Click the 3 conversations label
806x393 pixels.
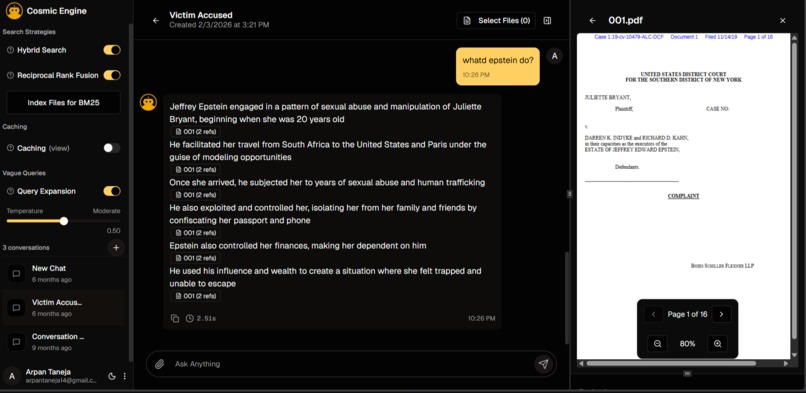pos(26,248)
